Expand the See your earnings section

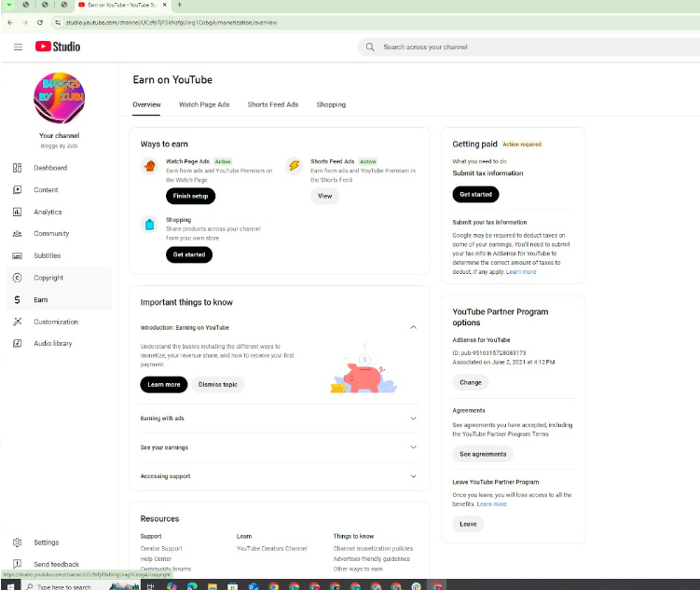click(x=414, y=447)
